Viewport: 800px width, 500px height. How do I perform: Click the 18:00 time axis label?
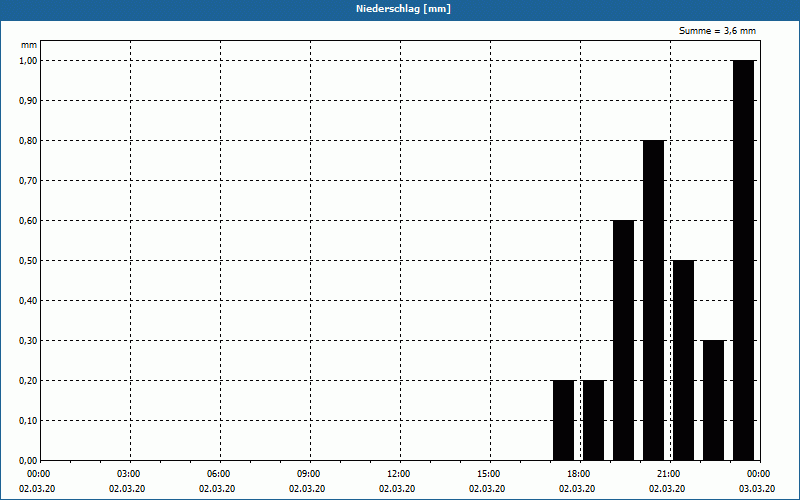(x=580, y=474)
